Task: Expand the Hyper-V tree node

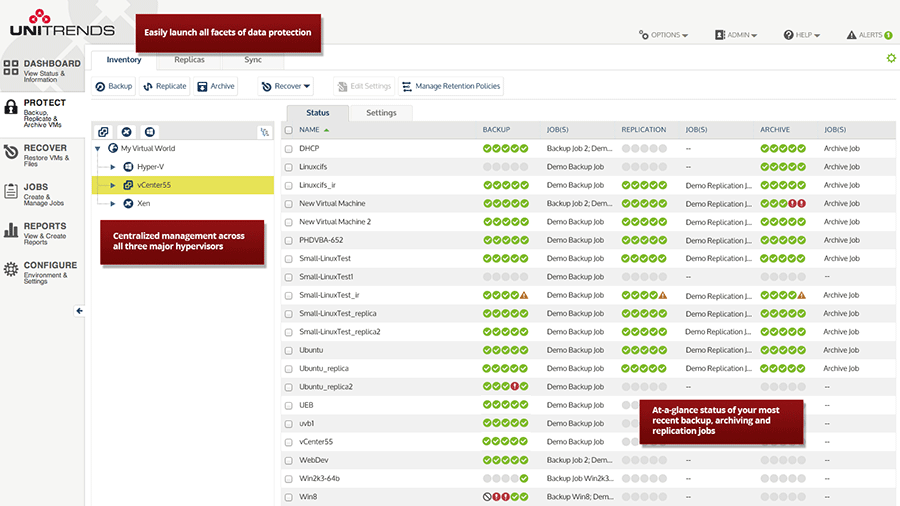Action: click(x=113, y=167)
